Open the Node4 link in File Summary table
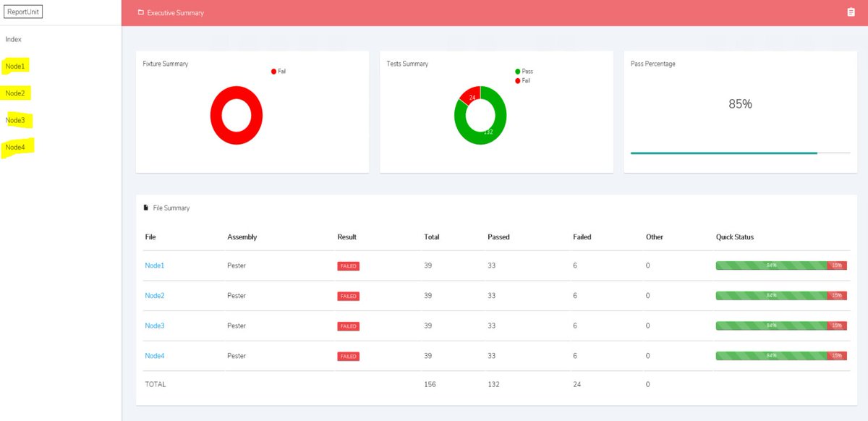This screenshot has height=421, width=868. click(155, 355)
